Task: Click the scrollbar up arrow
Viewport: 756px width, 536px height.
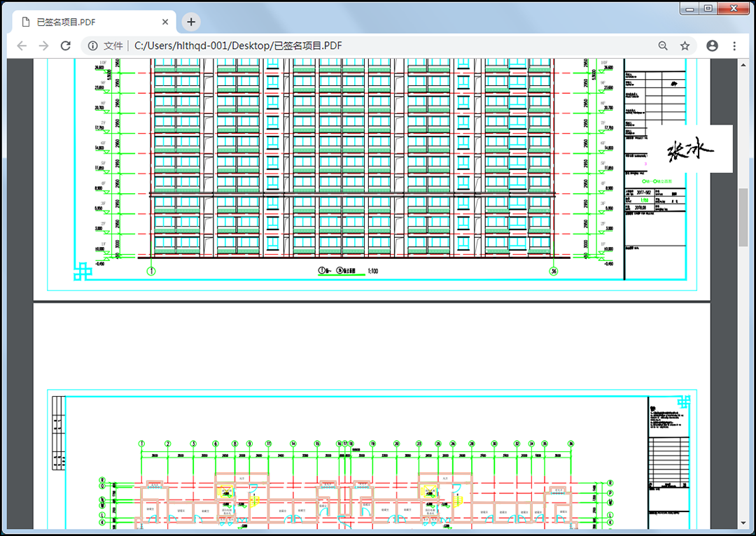Action: click(x=744, y=64)
